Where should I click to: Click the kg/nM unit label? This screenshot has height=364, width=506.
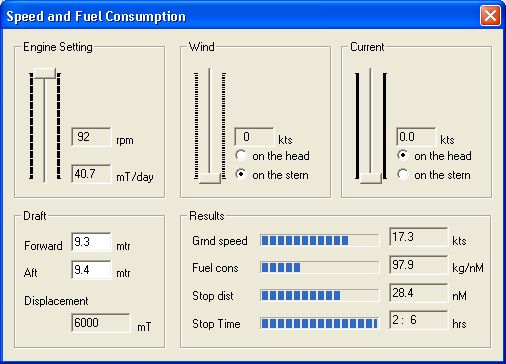click(x=468, y=268)
